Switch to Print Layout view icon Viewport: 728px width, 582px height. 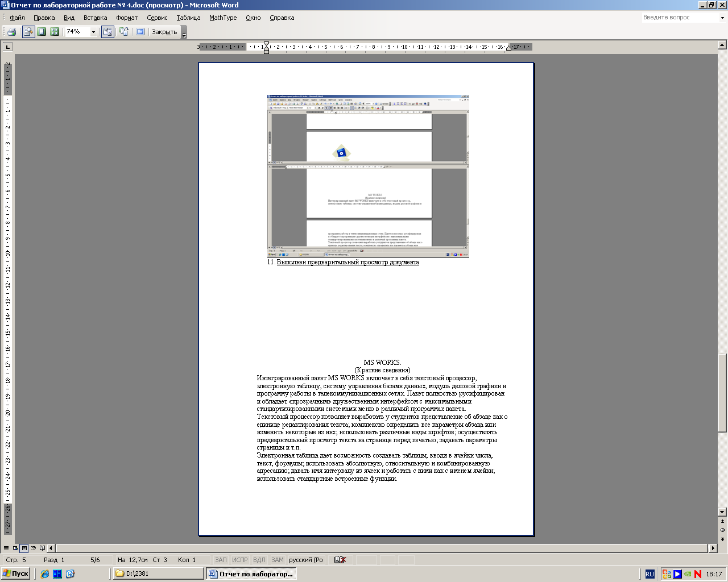tap(24, 548)
